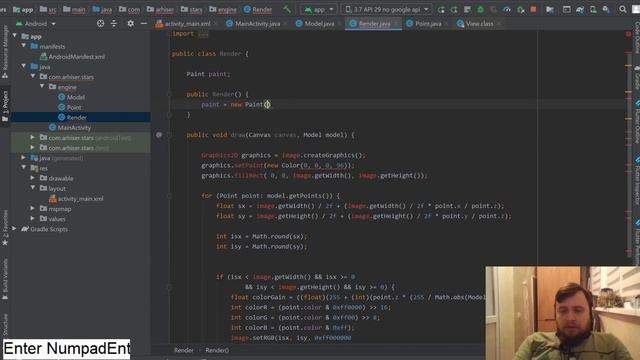
Task: Open the AVD Manager phone icon
Action: click(x=593, y=9)
